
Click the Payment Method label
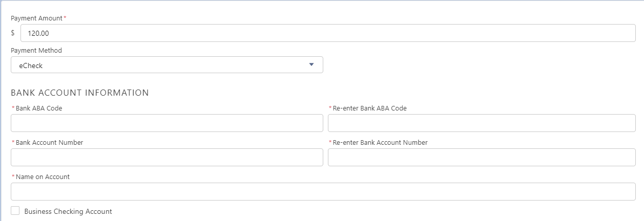pos(36,51)
